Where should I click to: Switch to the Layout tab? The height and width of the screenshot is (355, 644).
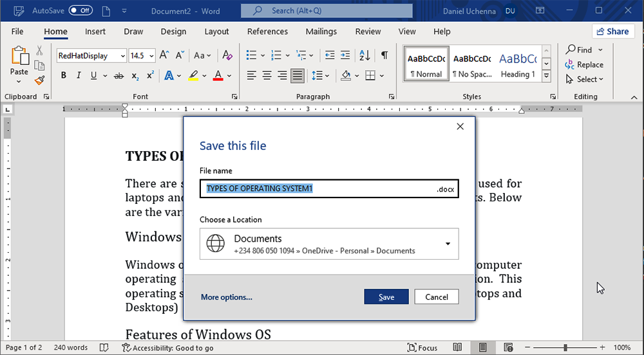[216, 32]
